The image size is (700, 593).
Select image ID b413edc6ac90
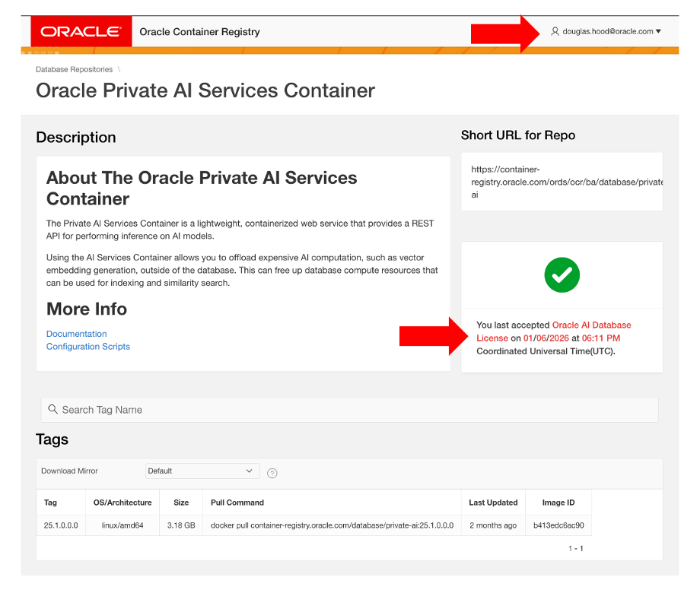[558, 525]
